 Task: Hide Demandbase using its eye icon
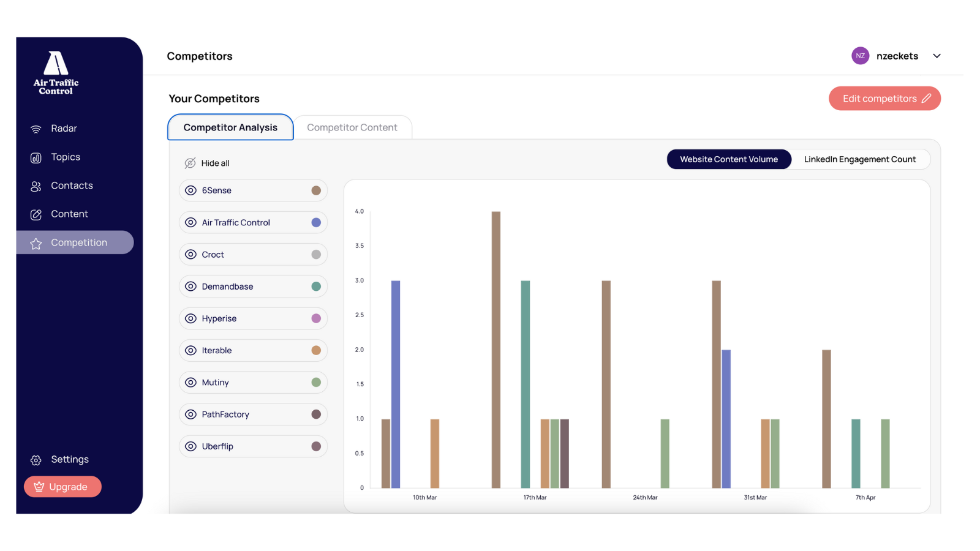coord(191,287)
